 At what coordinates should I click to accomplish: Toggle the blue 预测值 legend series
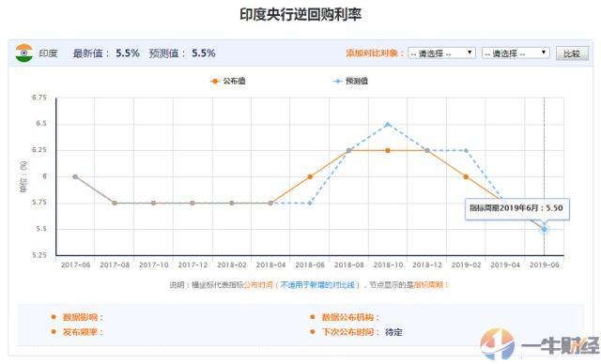(x=350, y=81)
